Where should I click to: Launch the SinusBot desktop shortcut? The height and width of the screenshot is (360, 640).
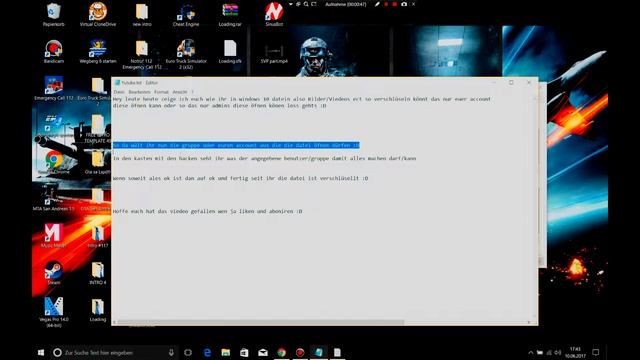(x=274, y=14)
